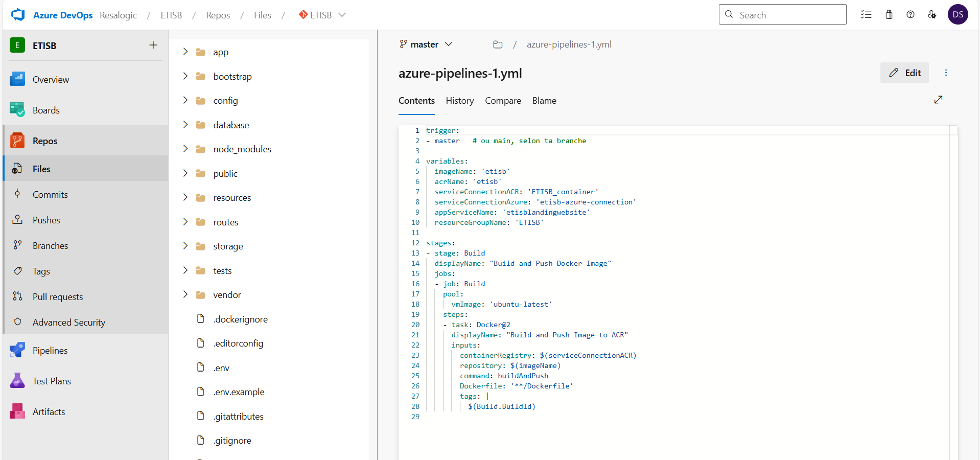Open the .gitattributes file

(239, 416)
